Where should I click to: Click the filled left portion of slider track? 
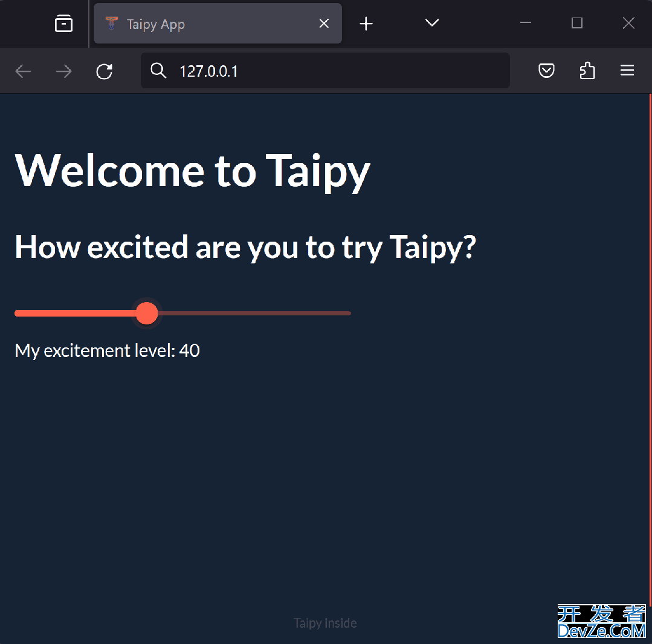coord(76,313)
